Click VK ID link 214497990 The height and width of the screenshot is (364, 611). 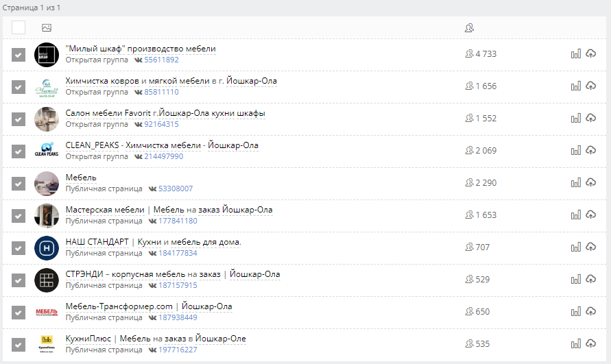point(164,156)
